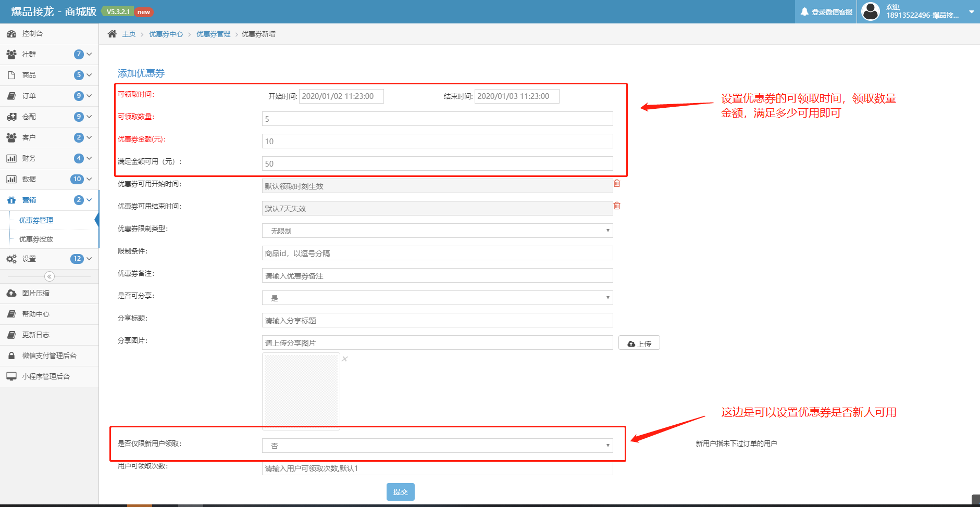Click the 帮助中心 book icon
This screenshot has width=980, height=507.
tap(11, 314)
